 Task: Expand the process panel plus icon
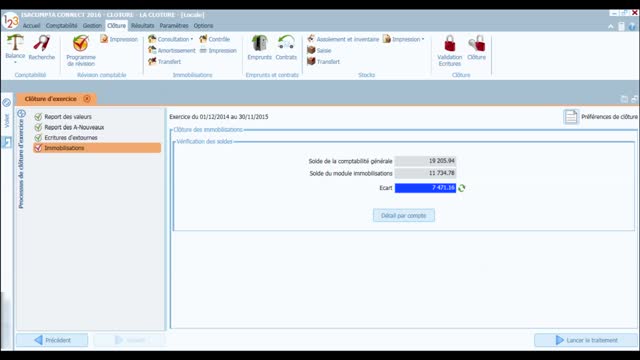pyautogui.click(x=22, y=113)
